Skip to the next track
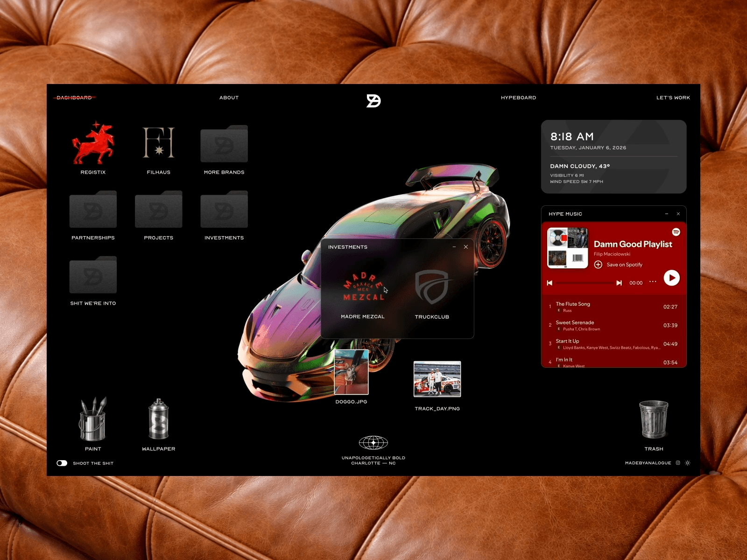This screenshot has height=560, width=747. coord(619,283)
